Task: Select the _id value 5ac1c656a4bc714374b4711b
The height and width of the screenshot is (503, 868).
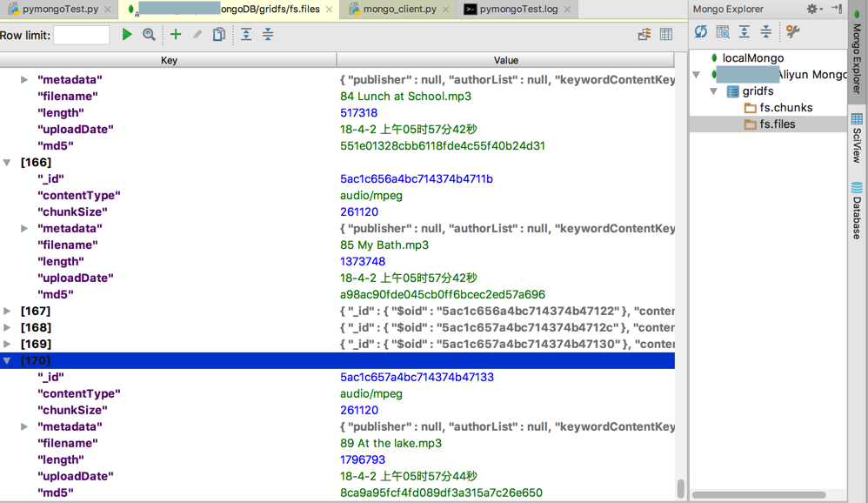Action: click(417, 179)
